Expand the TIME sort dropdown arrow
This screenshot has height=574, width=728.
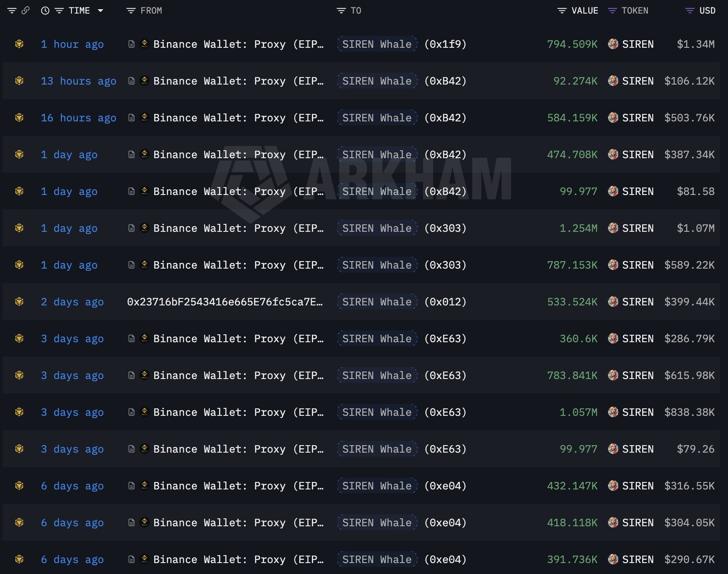100,11
